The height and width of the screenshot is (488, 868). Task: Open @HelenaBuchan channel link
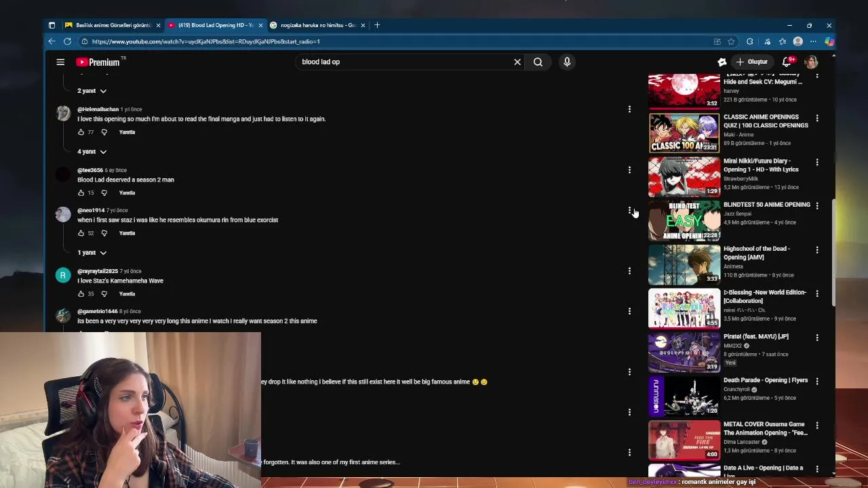click(98, 109)
